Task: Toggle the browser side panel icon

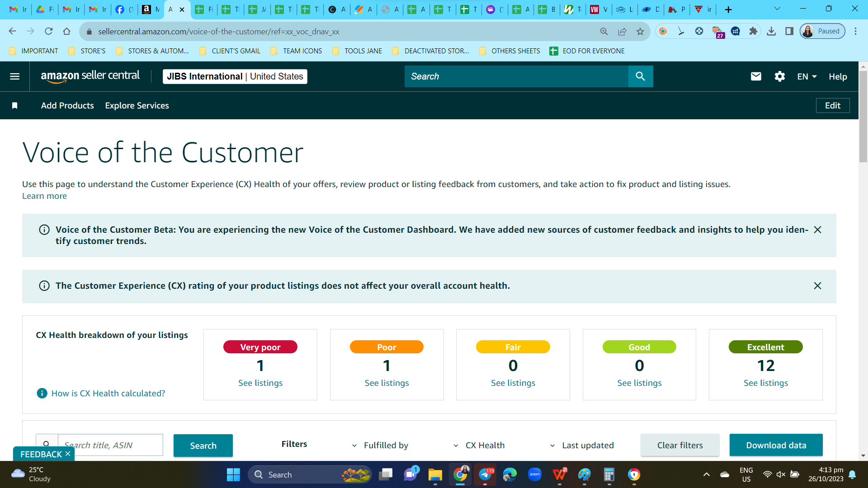Action: point(789,31)
